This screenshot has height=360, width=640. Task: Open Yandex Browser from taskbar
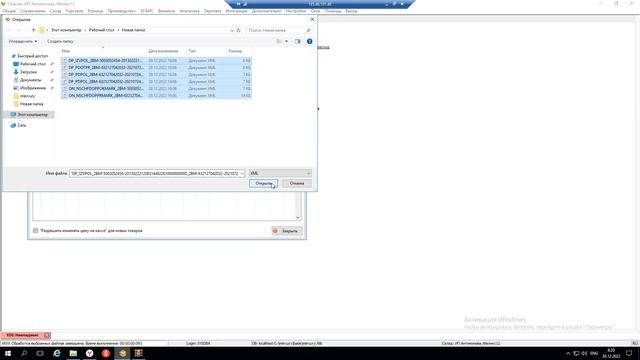[89, 353]
